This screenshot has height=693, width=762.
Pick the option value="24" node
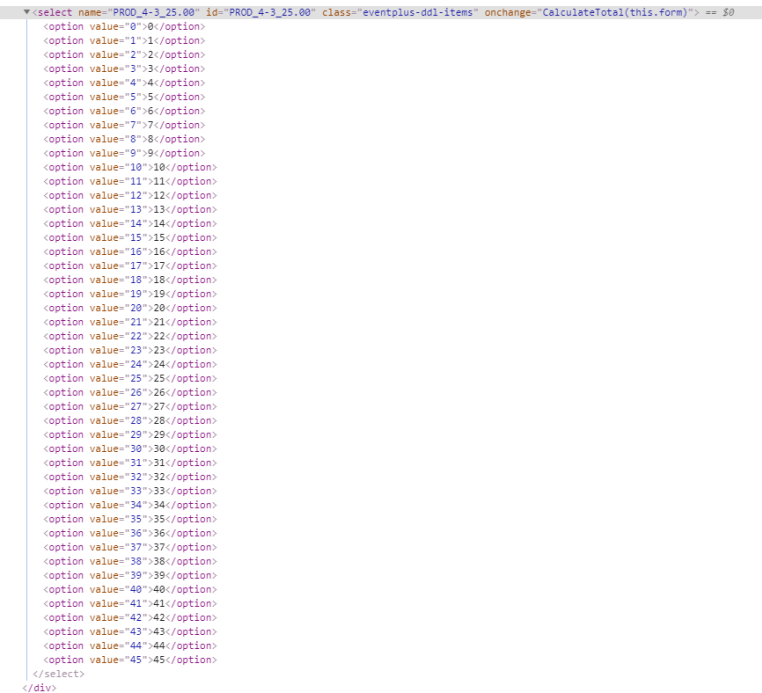pos(130,364)
